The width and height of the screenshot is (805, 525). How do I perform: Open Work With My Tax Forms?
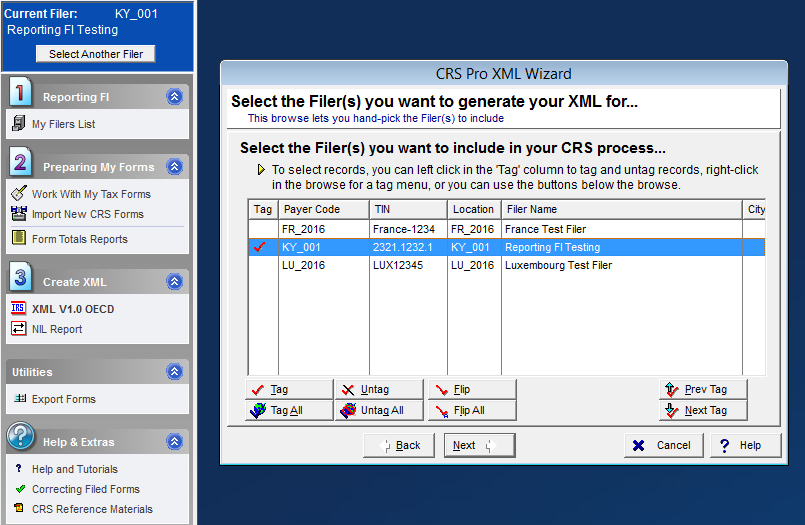click(x=91, y=194)
